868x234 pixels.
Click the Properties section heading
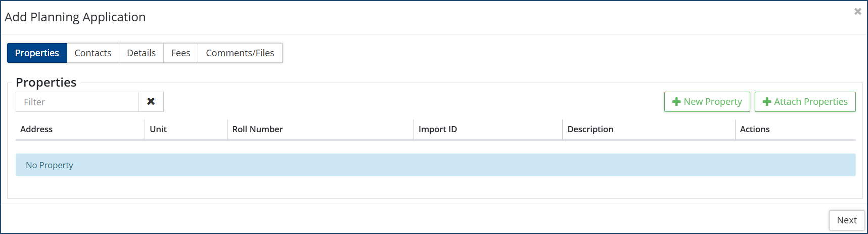pyautogui.click(x=46, y=83)
